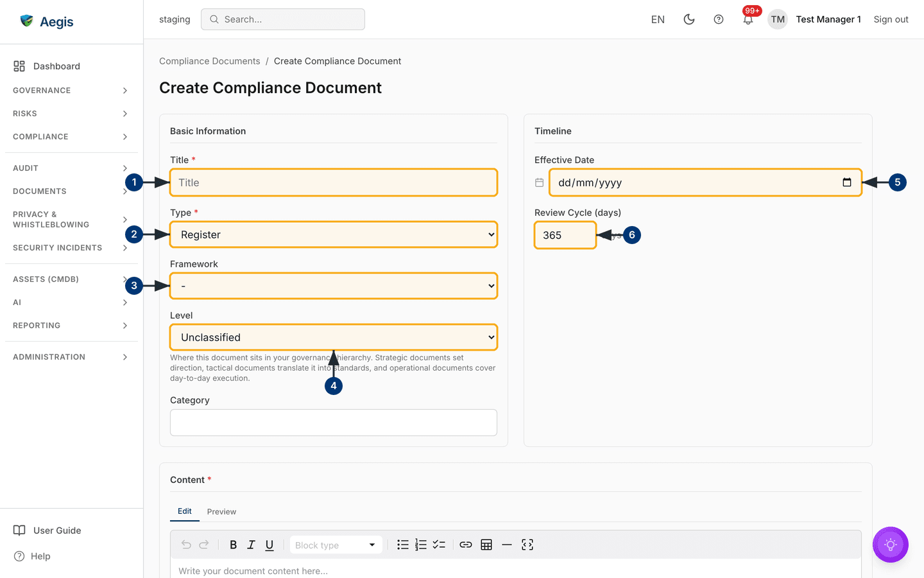The image size is (924, 578).
Task: Open the purple lightbulb assistant button
Action: click(x=891, y=545)
